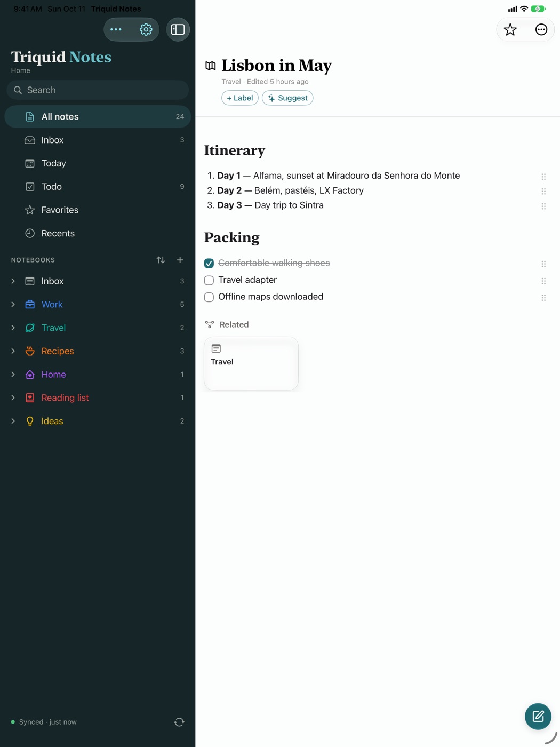
Task: Expand the Work notebook chevron
Action: [13, 304]
